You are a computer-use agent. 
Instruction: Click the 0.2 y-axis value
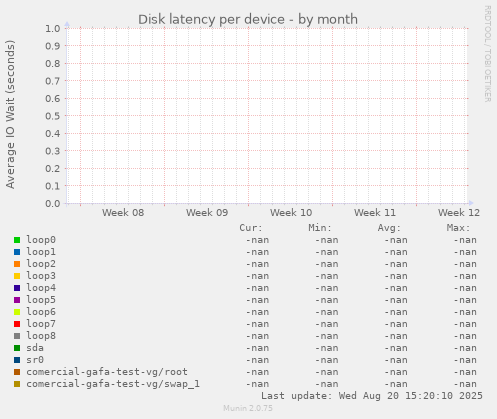pyautogui.click(x=53, y=168)
